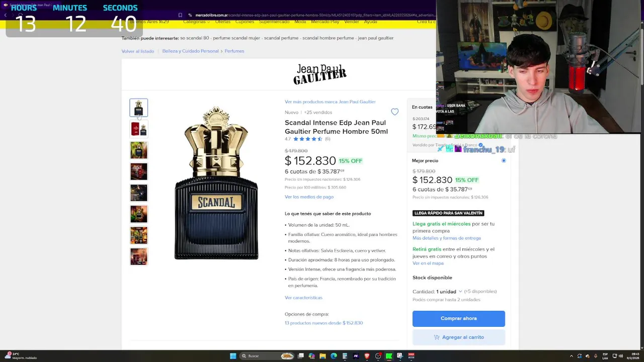Open Más detalles y formas de entrega
The image size is (644, 362).
447,238
